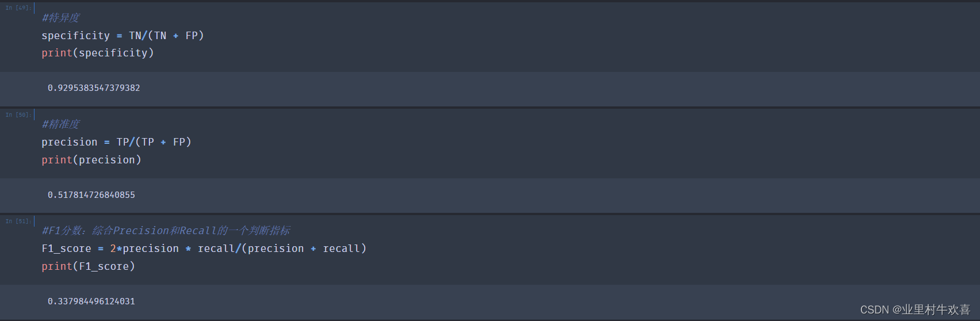
Task: Click the #特异度 comment line
Action: (x=60, y=18)
